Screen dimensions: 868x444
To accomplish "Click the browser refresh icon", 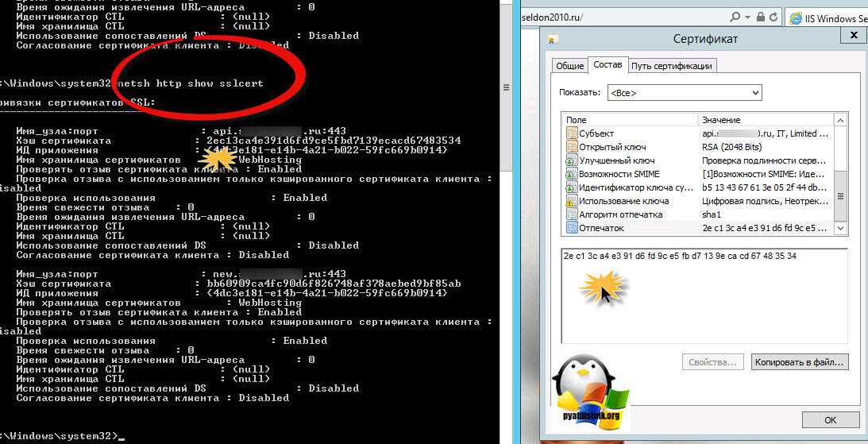I will point(773,17).
